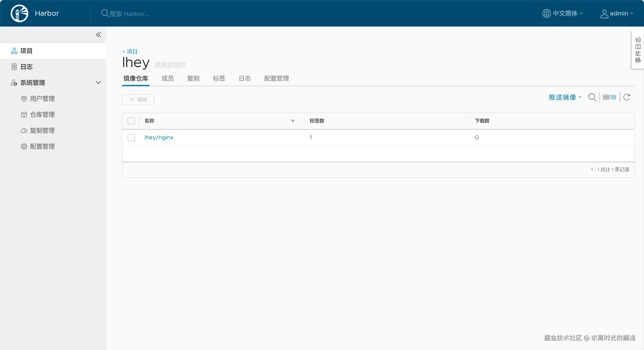644x350 pixels.
Task: Switch to the 配置管理 project tab
Action: click(276, 79)
